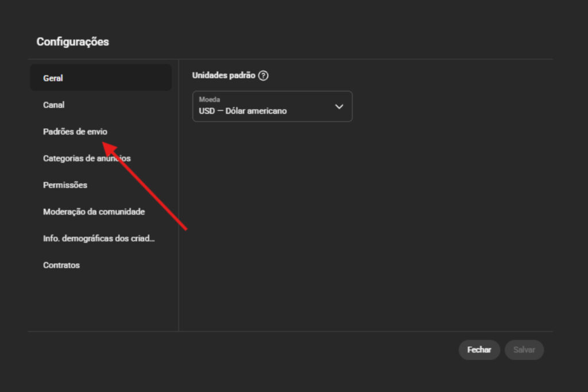Screen dimensions: 588x392
Task: Open the Geral settings tab
Action: [x=100, y=78]
